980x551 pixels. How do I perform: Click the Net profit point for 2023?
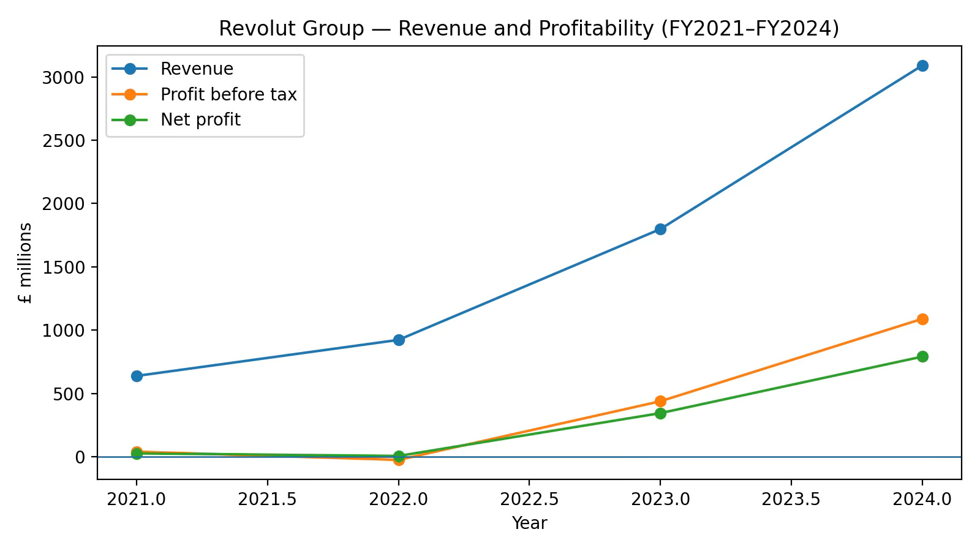click(660, 413)
